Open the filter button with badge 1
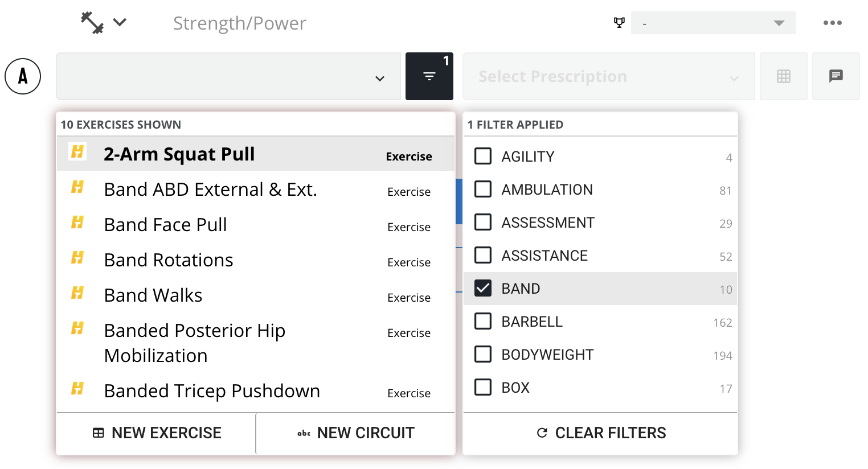This screenshot has height=469, width=868. (429, 76)
